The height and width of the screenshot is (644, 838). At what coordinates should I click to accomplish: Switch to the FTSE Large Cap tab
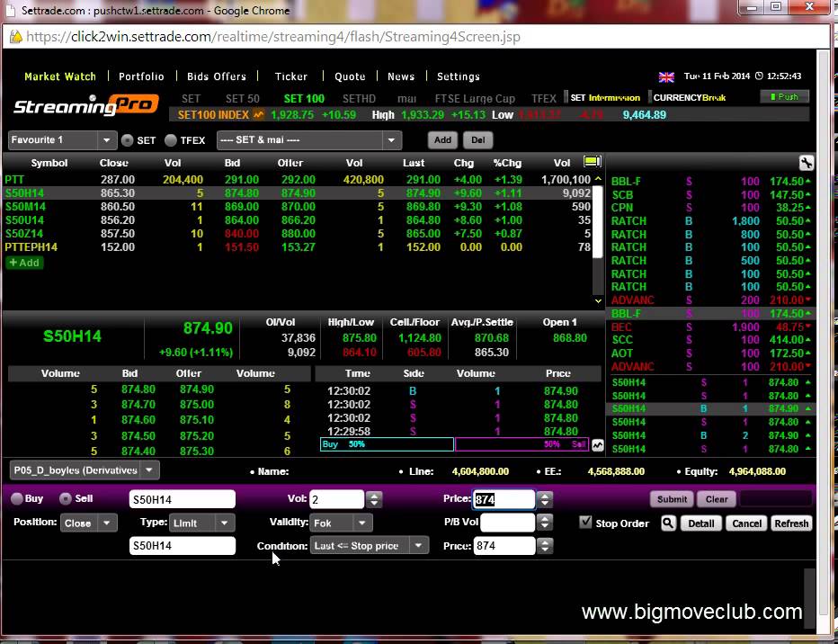pos(475,98)
